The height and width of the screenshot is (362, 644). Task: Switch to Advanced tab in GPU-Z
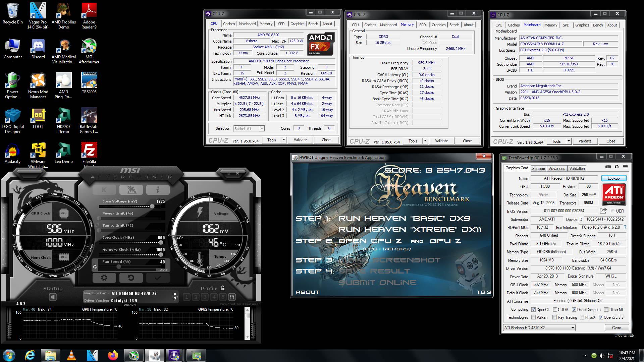point(557,169)
